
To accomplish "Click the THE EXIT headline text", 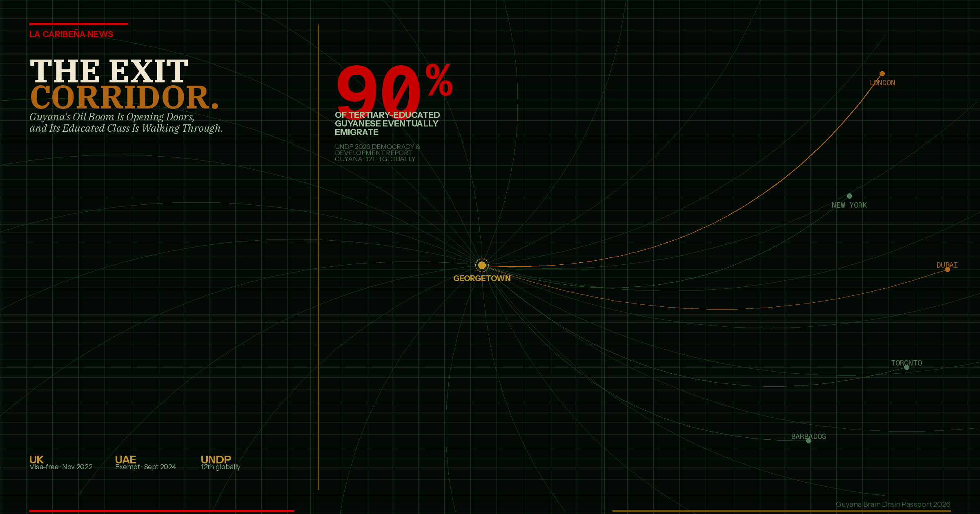I will (109, 71).
